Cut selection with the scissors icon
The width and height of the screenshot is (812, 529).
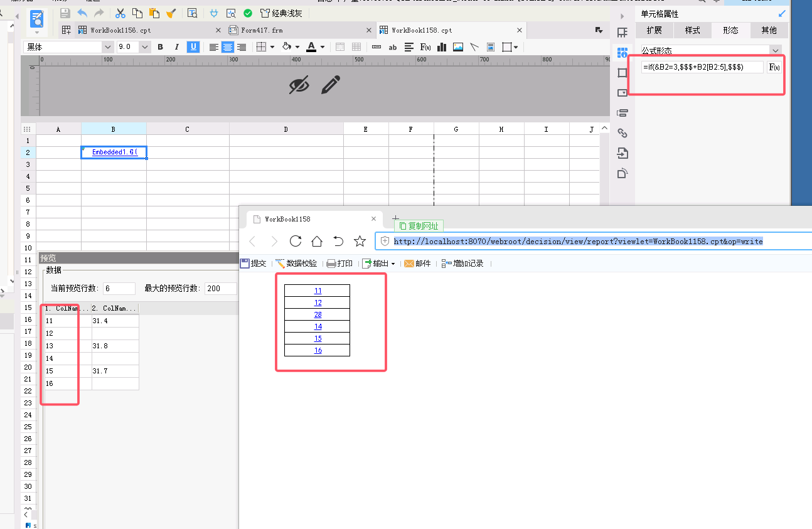coord(120,13)
